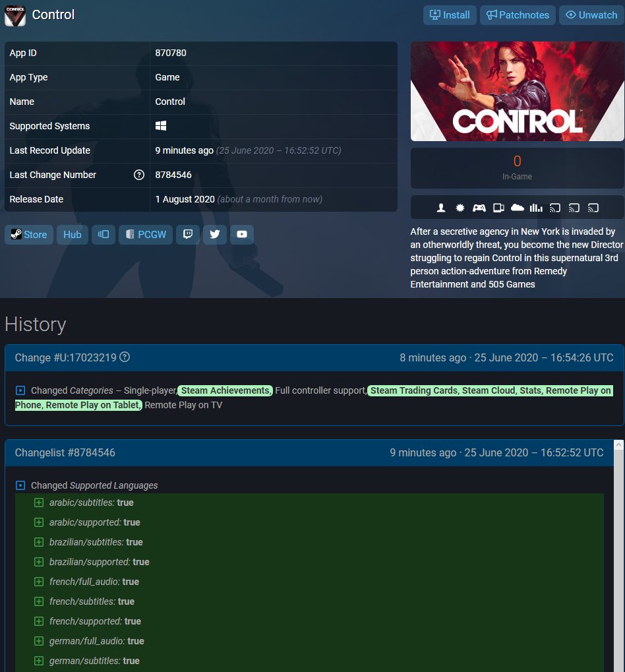Click the square icon beside Changed Categories

[20, 390]
